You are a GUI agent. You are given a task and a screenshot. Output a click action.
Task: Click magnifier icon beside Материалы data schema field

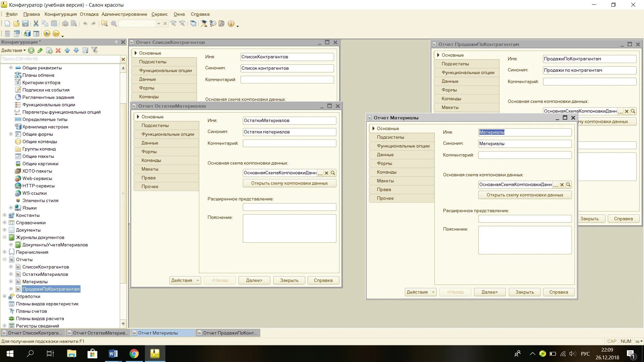point(568,185)
